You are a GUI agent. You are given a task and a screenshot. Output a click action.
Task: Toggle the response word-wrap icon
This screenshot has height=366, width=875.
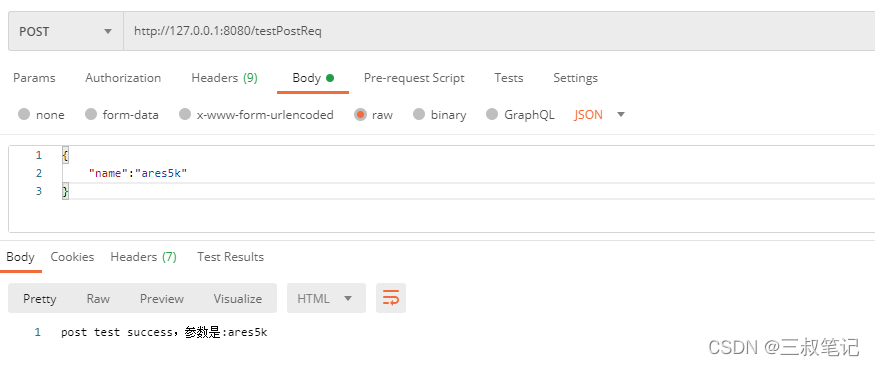tap(391, 298)
